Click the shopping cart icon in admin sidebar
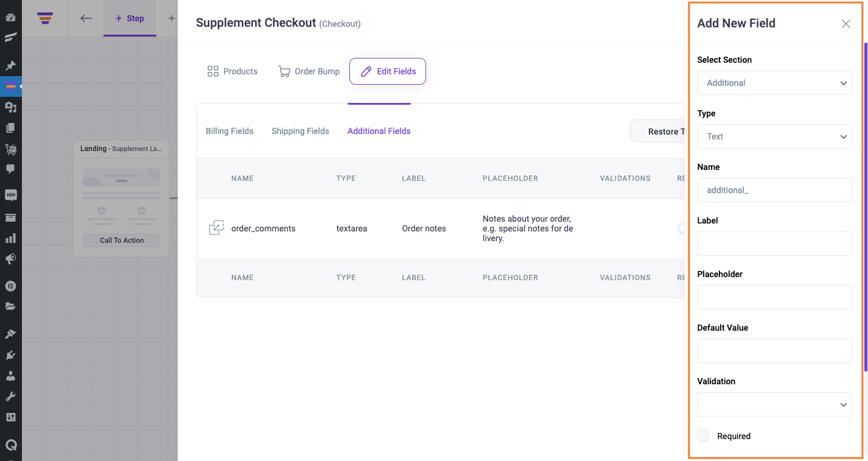This screenshot has width=868, height=461. coord(10,149)
